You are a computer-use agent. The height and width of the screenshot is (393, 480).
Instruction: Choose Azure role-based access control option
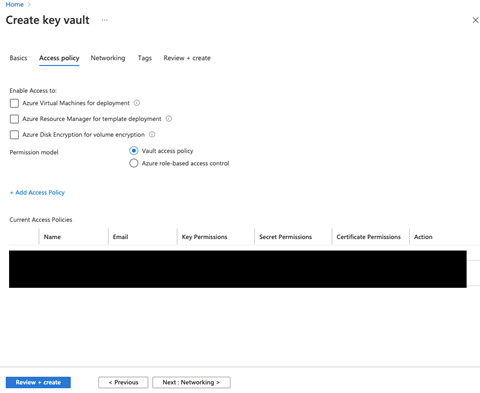[x=134, y=163]
